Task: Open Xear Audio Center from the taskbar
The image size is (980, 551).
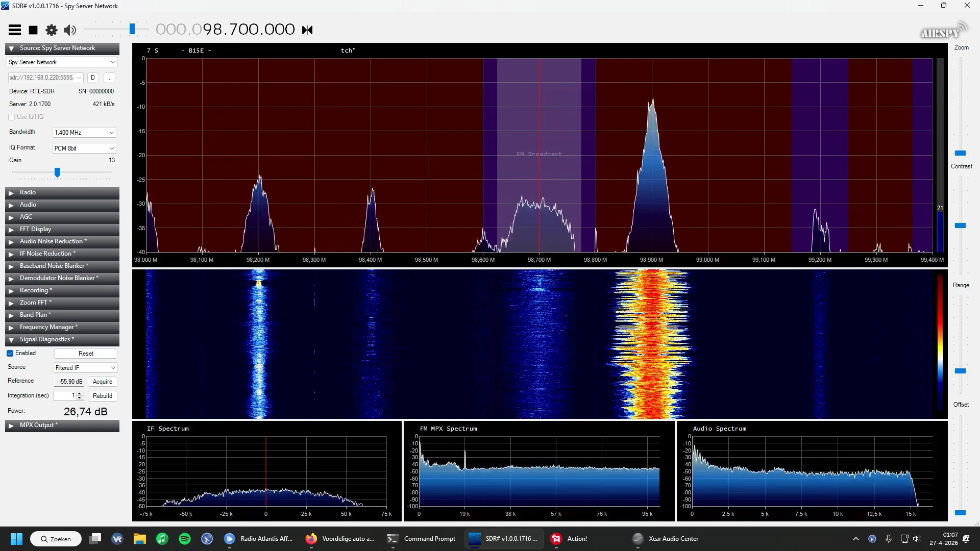Action: click(x=666, y=539)
